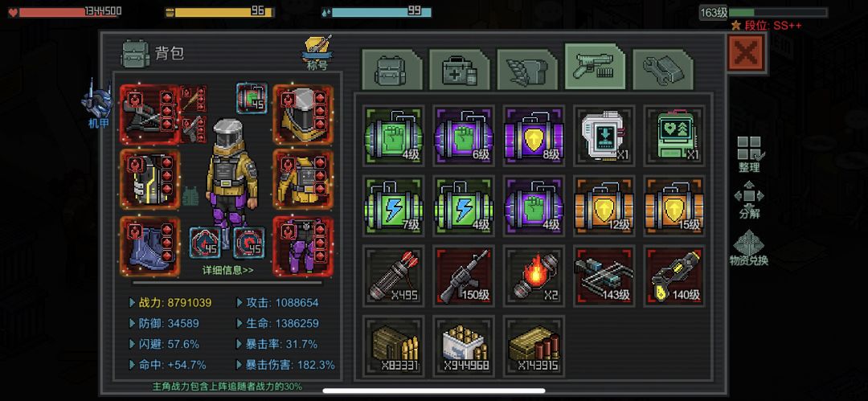Select the level 150 assault rifle

[464, 276]
